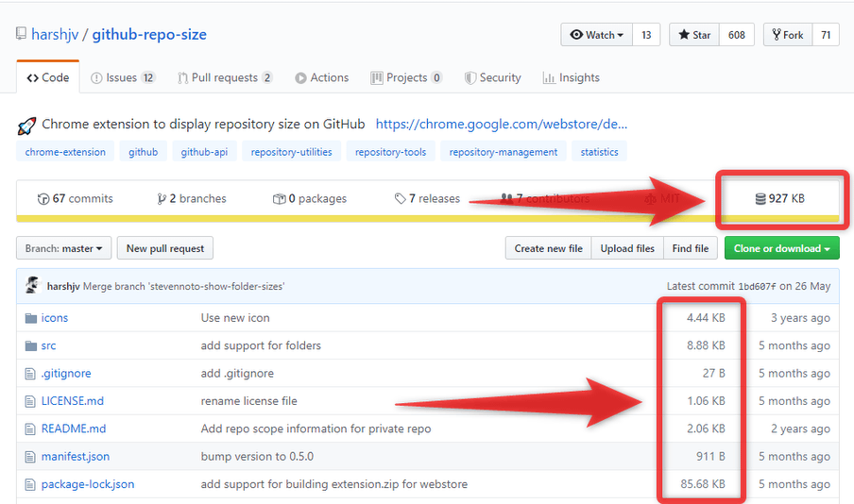This screenshot has width=854, height=504.
Task: Select the github-api topic tag
Action: 204,152
